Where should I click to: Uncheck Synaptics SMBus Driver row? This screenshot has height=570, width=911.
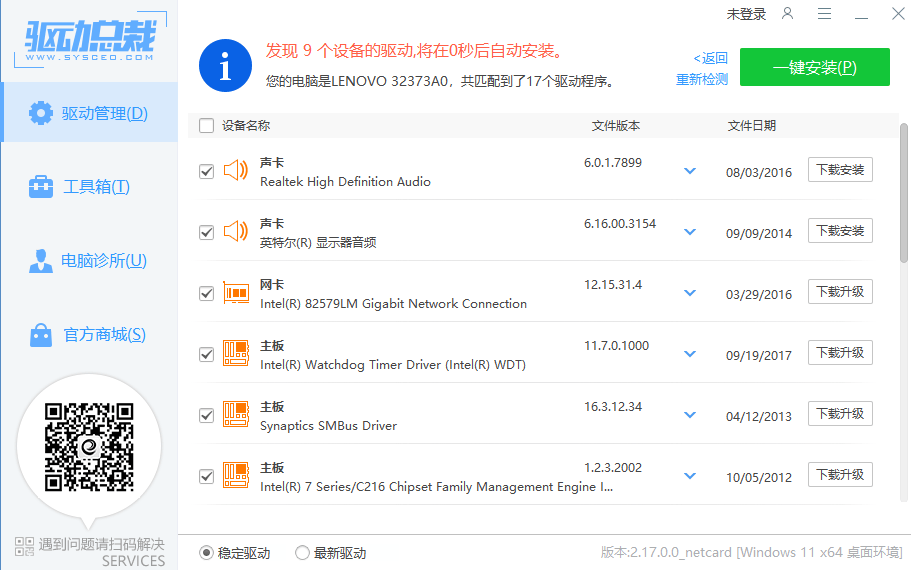click(x=206, y=415)
